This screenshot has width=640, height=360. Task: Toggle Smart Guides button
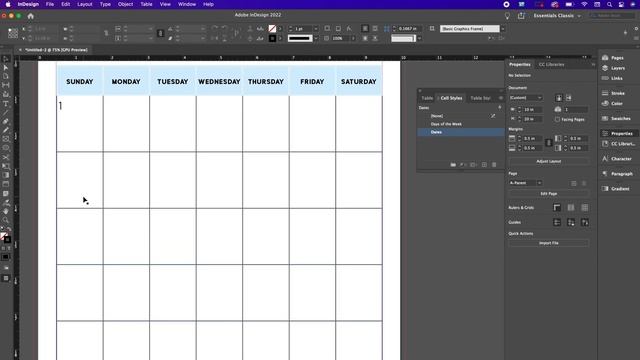click(584, 222)
